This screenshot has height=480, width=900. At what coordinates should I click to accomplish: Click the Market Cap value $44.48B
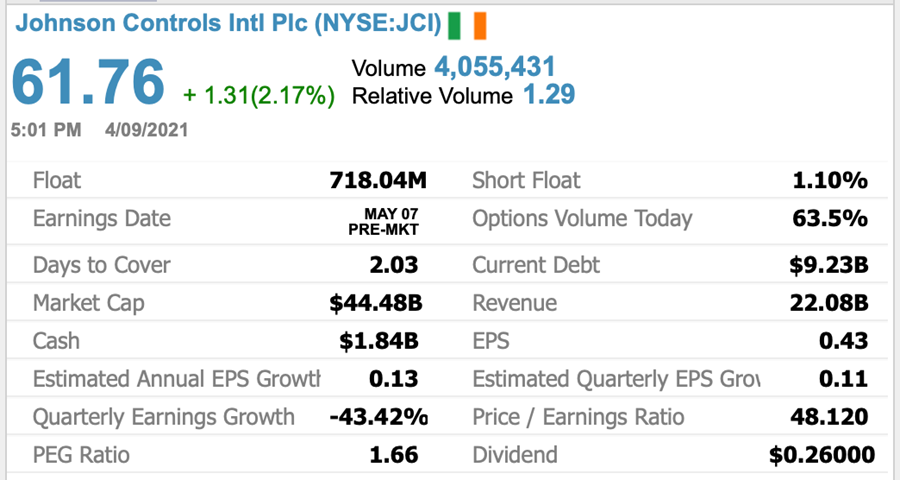coord(376,303)
